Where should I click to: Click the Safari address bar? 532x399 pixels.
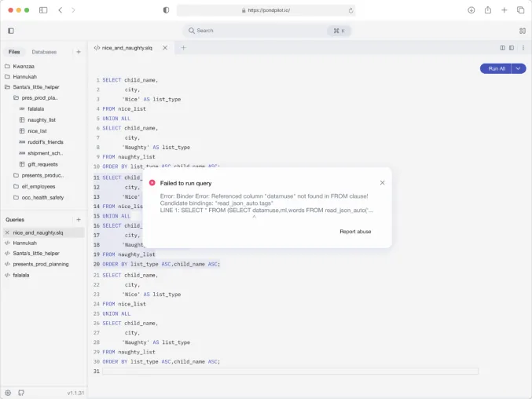click(x=266, y=10)
